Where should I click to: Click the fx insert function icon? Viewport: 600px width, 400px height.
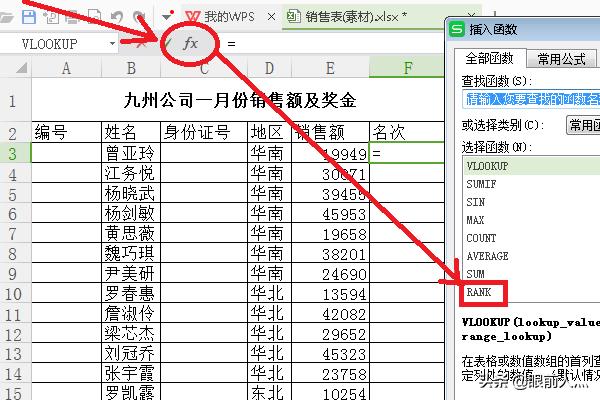190,44
